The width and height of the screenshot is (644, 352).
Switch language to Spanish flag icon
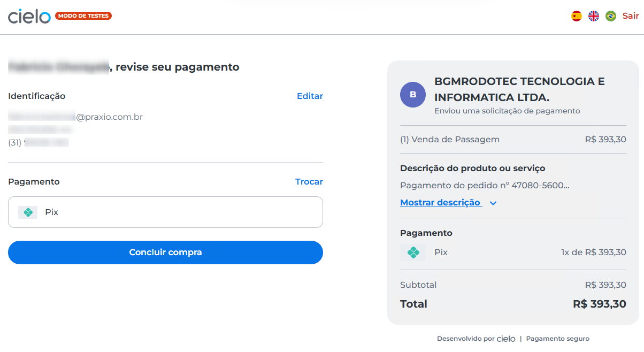(577, 16)
